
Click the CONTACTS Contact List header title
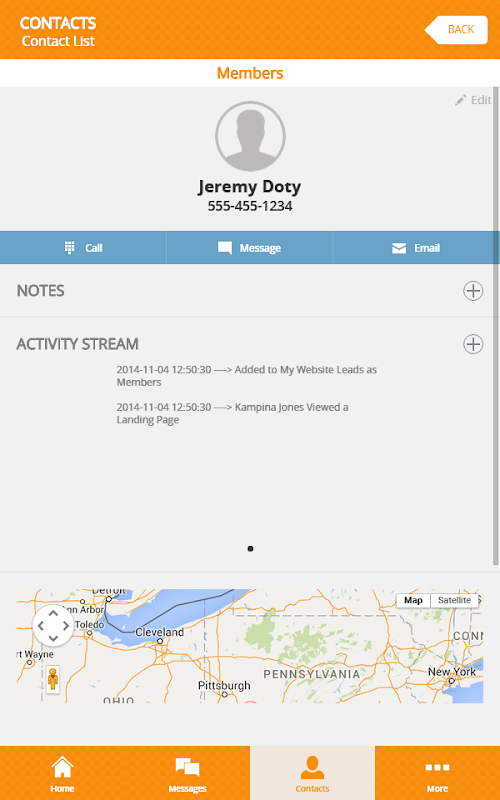[58, 32]
